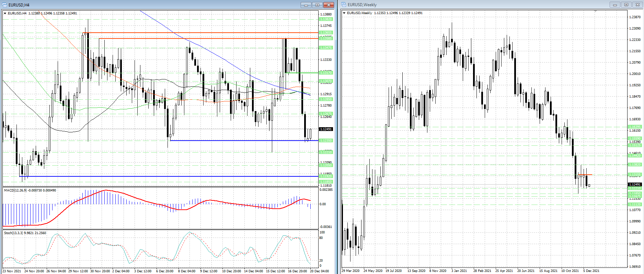
Task: Select the blue horizontal line at 1.12350
Action: (x=240, y=141)
